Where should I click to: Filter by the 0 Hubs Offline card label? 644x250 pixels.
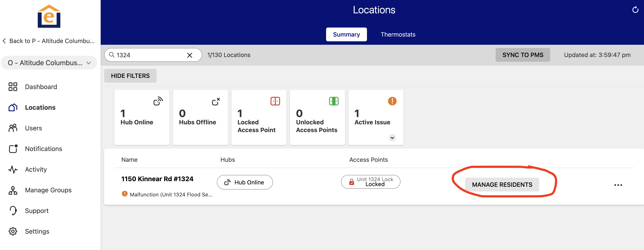coord(197,122)
